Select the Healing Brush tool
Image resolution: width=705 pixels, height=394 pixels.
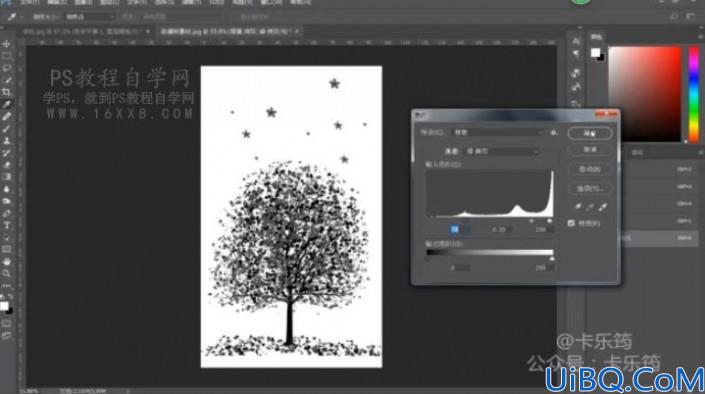pyautogui.click(x=6, y=116)
